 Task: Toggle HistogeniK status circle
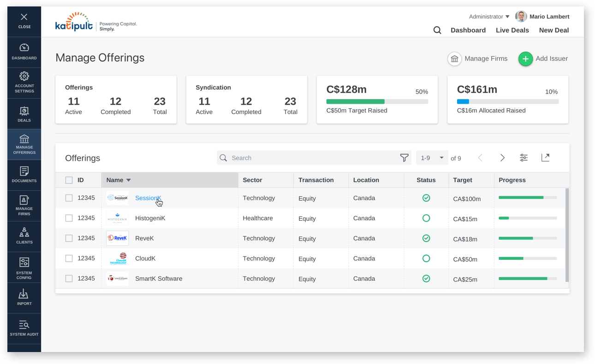point(426,218)
